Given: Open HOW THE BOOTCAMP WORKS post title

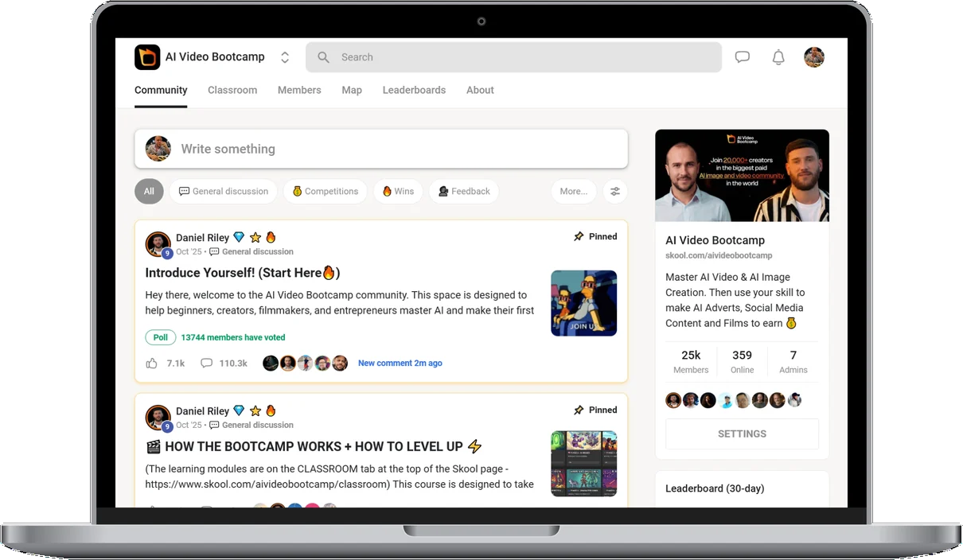Looking at the screenshot, I should (314, 446).
